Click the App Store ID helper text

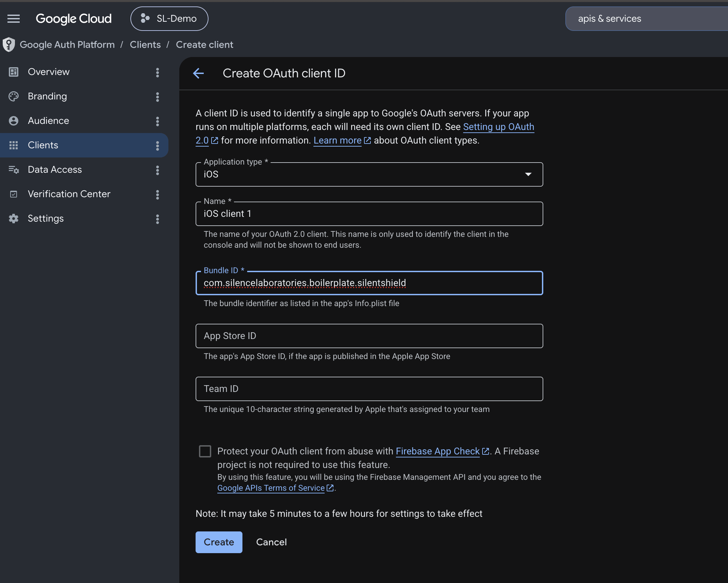(327, 356)
